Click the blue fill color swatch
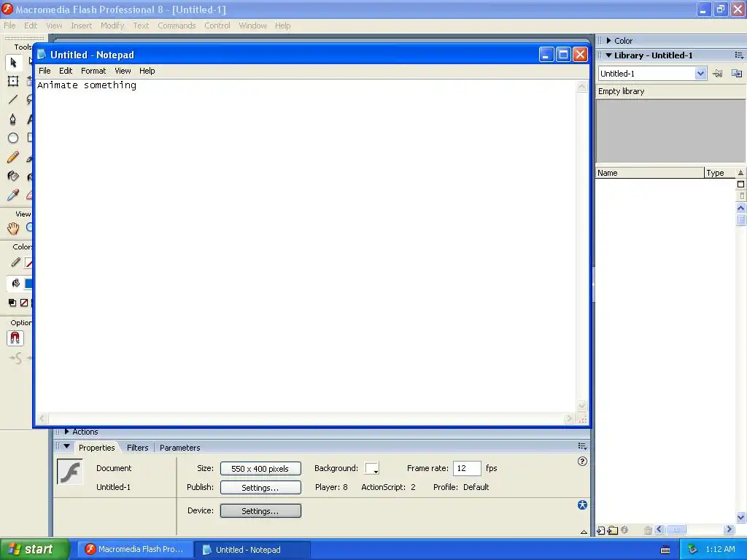The width and height of the screenshot is (747, 560). (28, 284)
